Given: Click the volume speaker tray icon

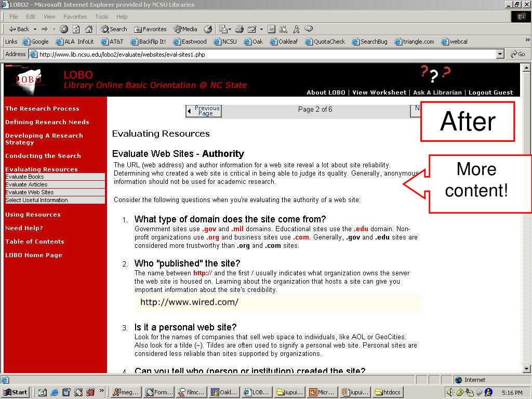Looking at the screenshot, I should (450, 392).
